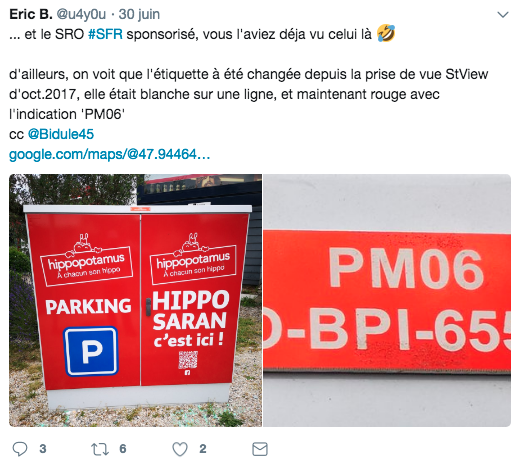Viewport: 524px width, 465px height.
Task: Open the @u4y0u handle
Action: [81, 14]
